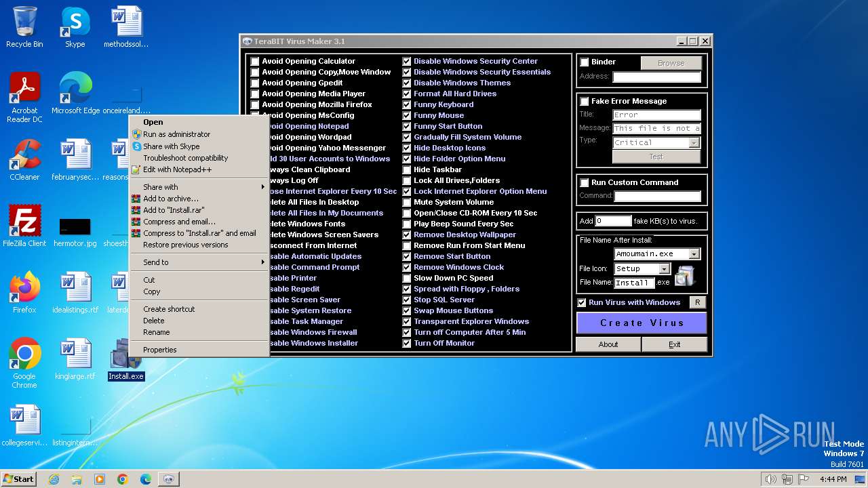
Task: Launch Microsoft Edge desktop shortcut
Action: 75,94
